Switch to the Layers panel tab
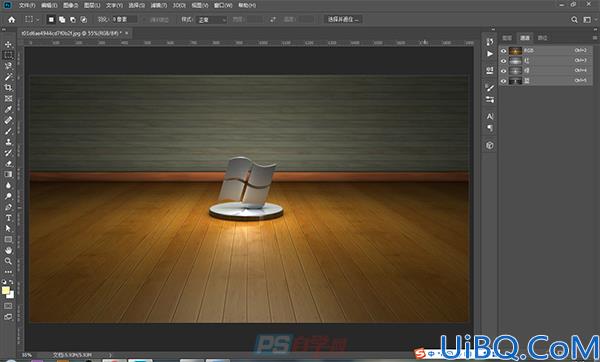The image size is (600, 362). [507, 38]
